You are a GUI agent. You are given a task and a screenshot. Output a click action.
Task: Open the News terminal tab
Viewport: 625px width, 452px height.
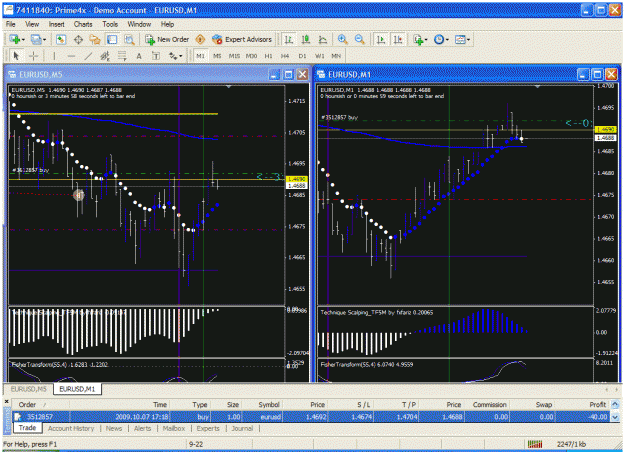pyautogui.click(x=114, y=428)
